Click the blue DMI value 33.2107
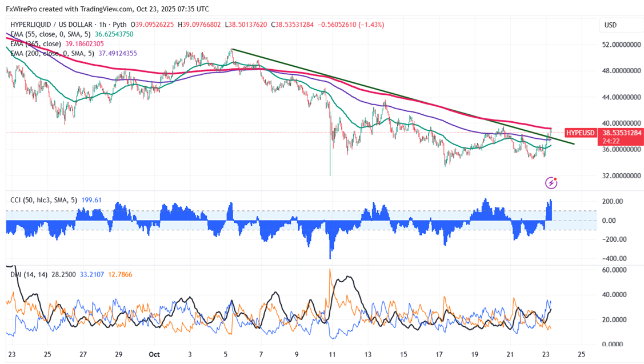The image size is (644, 364). coord(92,274)
